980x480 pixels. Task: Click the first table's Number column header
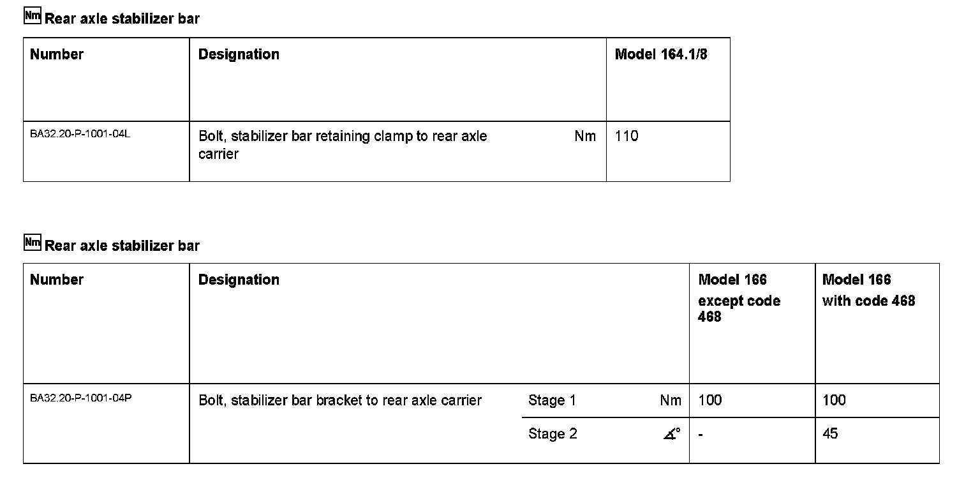tap(57, 54)
